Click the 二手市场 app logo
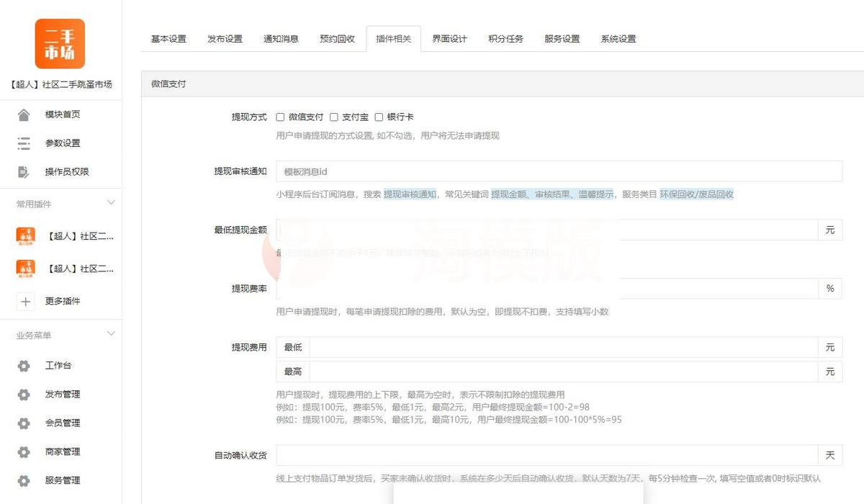The image size is (864, 504). point(60,43)
